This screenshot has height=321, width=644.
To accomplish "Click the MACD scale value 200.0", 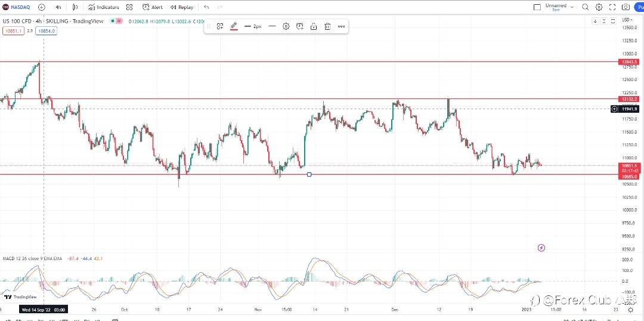I will coord(627,260).
